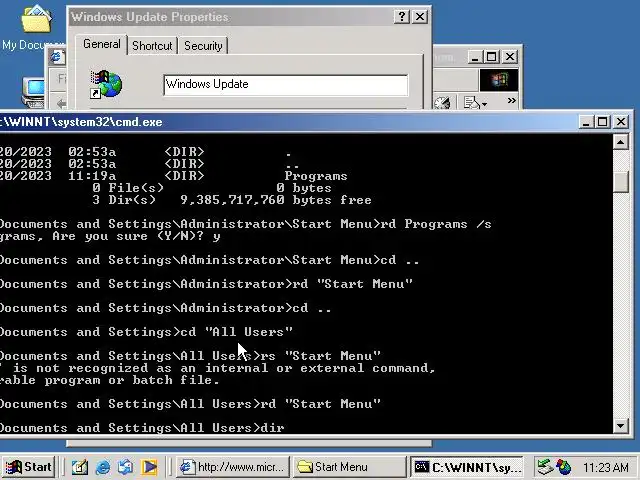Click the help question mark button in Properties
Screen dimensions: 640x480
(402, 17)
